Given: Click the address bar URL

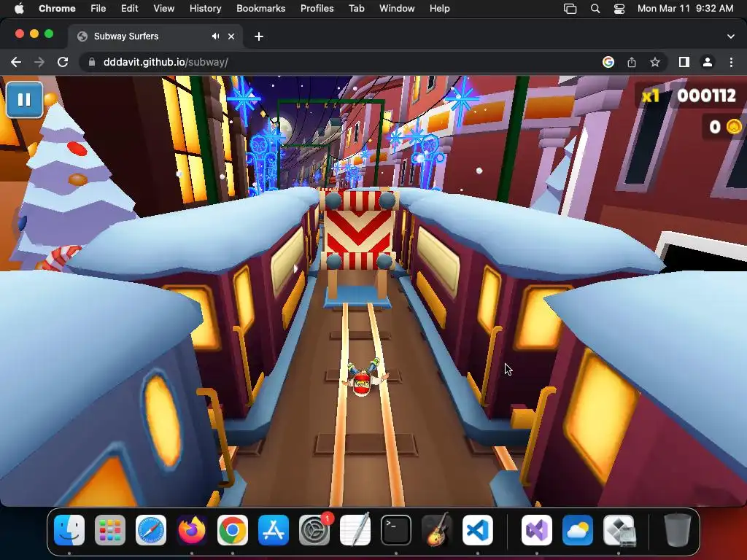Looking at the screenshot, I should point(166,62).
